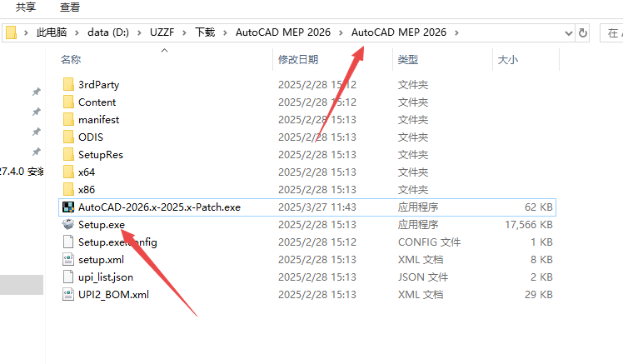
Task: Click the 2025/3/27 11:43 date cell
Action: coord(317,207)
